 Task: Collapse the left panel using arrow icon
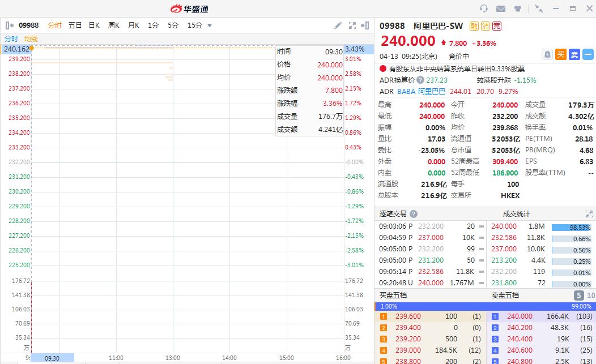[x=10, y=25]
